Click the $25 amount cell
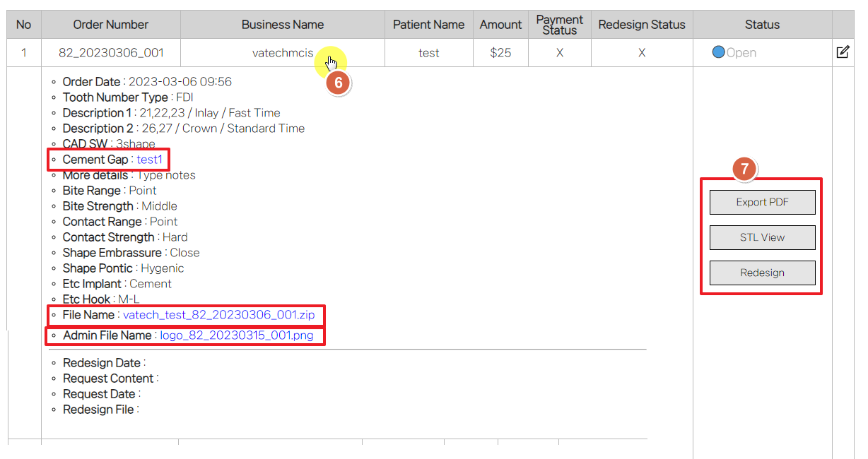The width and height of the screenshot is (868, 459). pos(500,53)
